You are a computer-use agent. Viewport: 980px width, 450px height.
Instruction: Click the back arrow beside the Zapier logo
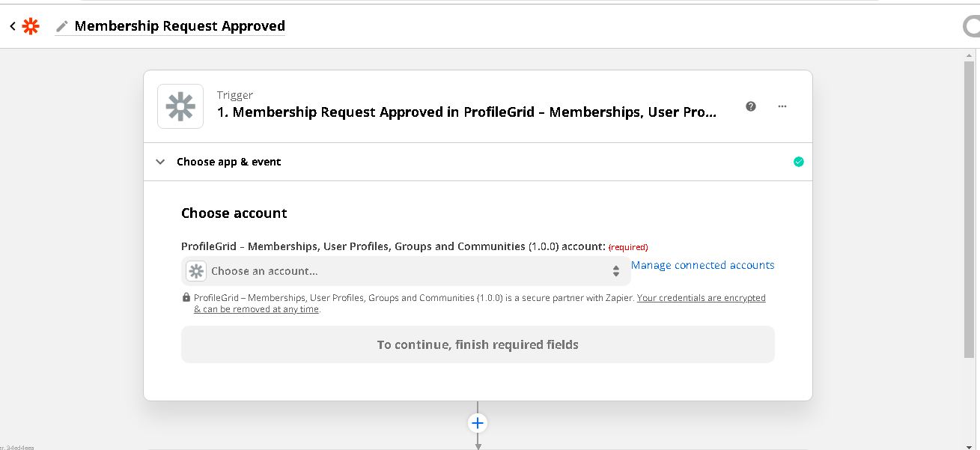pyautogui.click(x=13, y=26)
